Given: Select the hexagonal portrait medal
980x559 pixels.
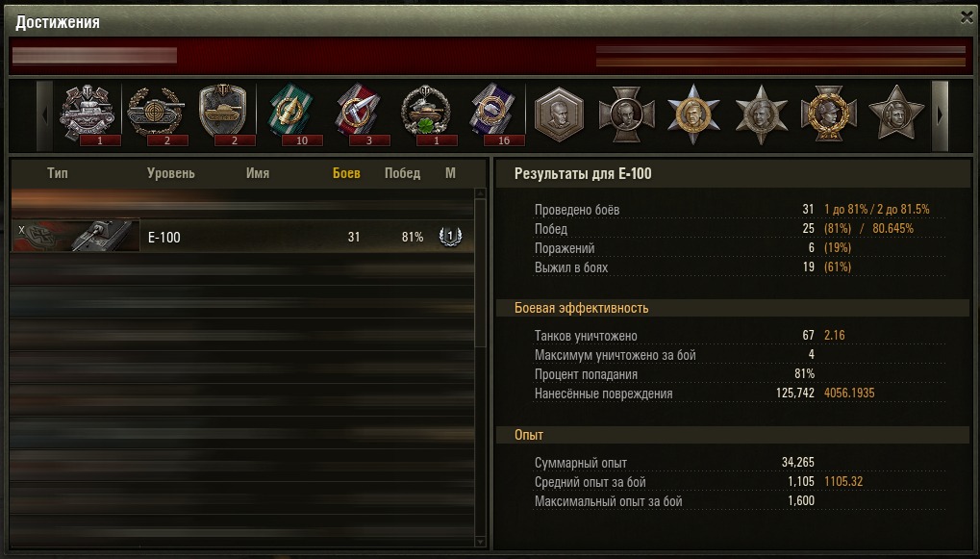Looking at the screenshot, I should pos(559,115).
